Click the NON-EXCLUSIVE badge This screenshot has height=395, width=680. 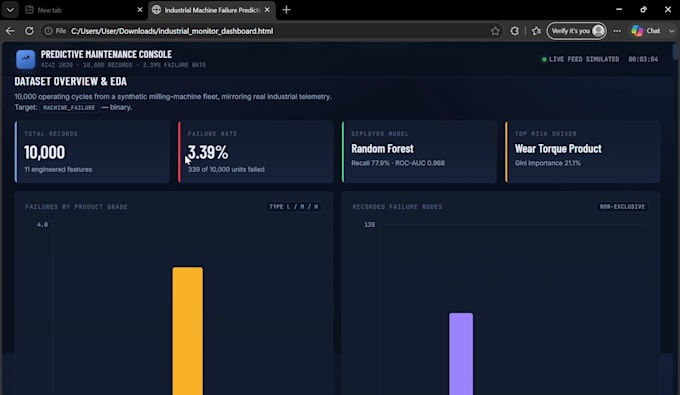pyautogui.click(x=622, y=206)
